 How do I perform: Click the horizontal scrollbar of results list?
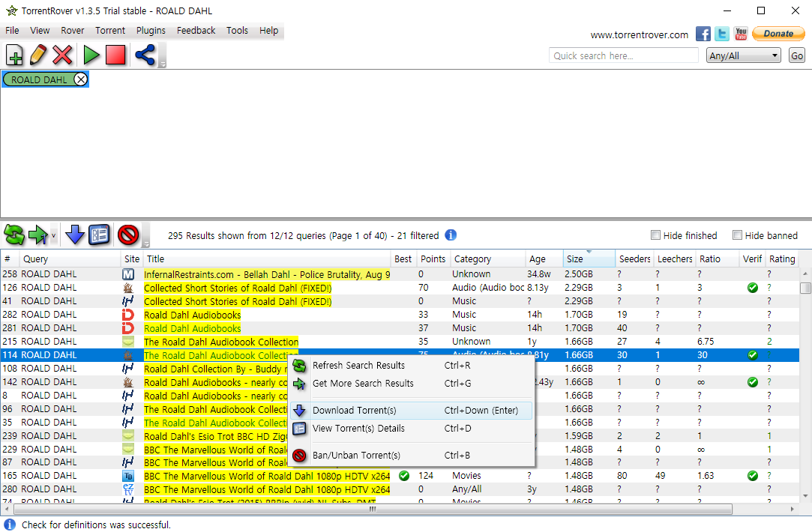373,510
